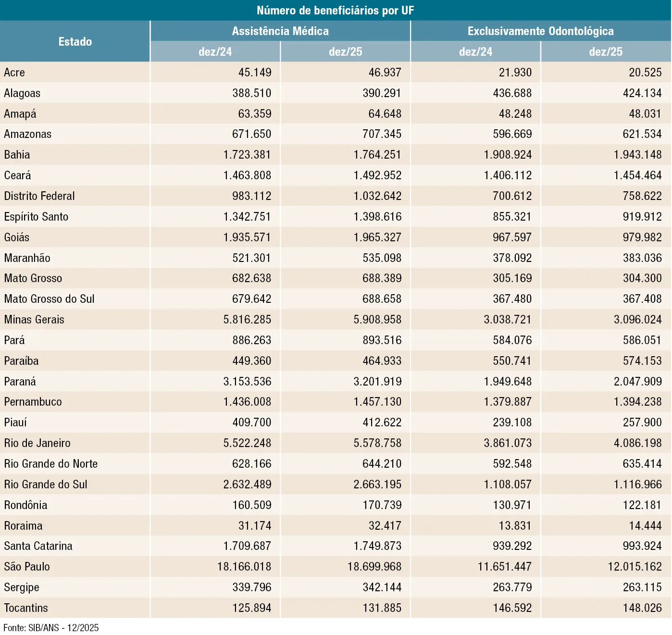Click the 'Assistência Médica' group header

point(280,31)
